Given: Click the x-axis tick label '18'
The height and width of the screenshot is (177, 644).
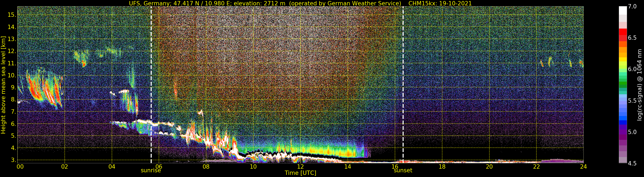Looking at the screenshot, I should coord(442,166).
